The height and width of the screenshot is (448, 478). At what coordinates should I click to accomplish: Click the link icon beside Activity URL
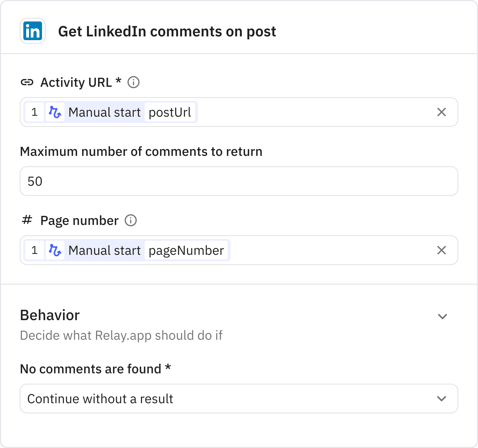click(x=27, y=82)
